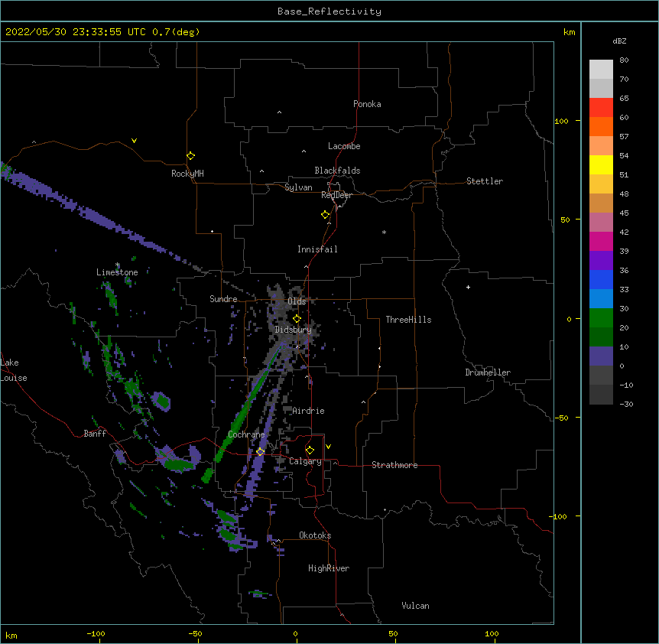Click the Stettler city label
The image size is (659, 644).
[x=485, y=181]
